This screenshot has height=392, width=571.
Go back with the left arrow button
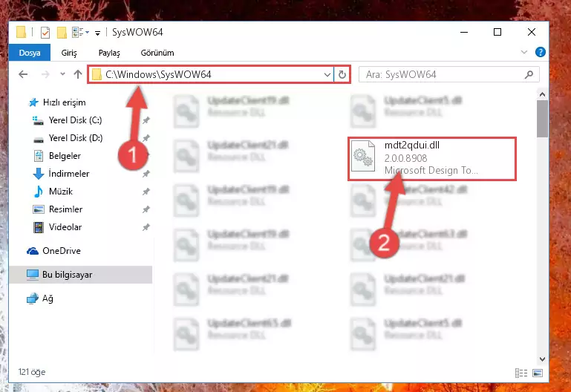23,75
